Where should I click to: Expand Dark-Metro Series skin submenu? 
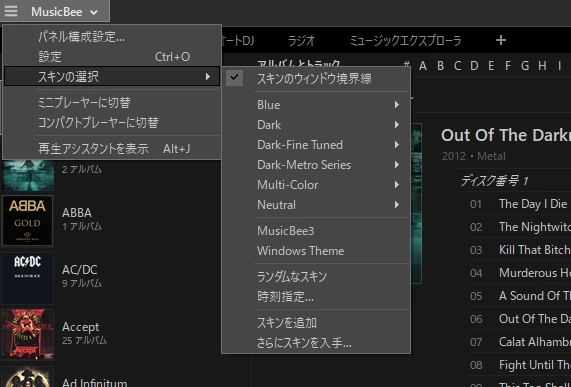point(316,165)
